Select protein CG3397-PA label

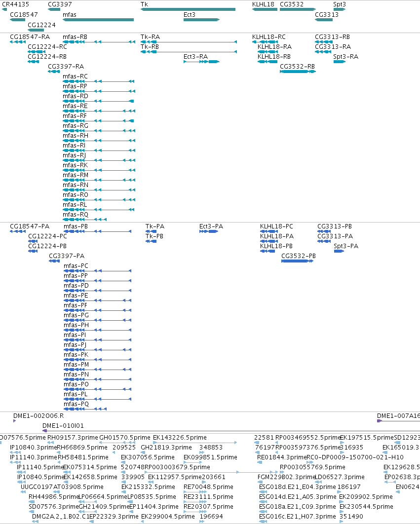pos(67,256)
